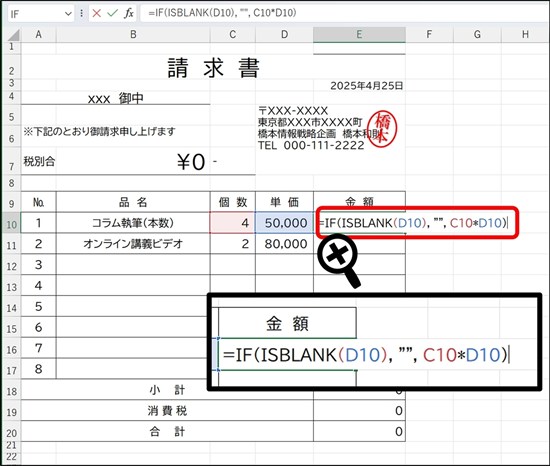The image size is (550, 466).
Task: Select row 10 header
Action: click(x=11, y=223)
